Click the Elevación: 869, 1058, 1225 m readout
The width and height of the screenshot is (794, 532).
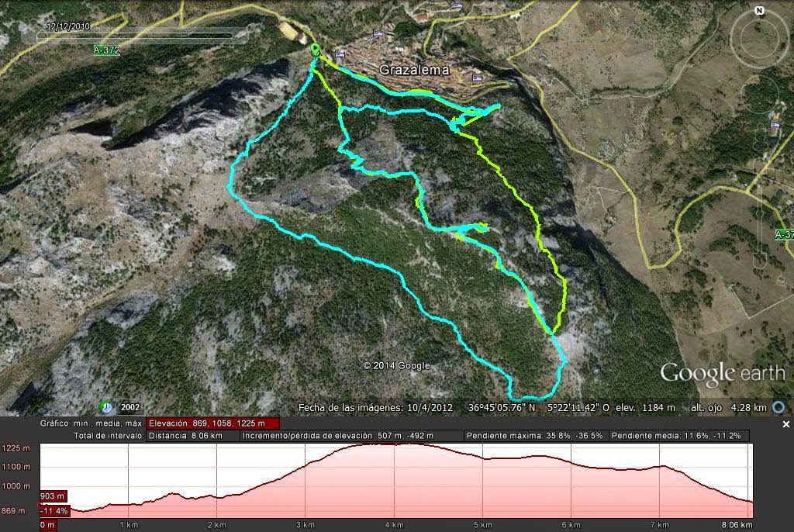click(x=212, y=423)
